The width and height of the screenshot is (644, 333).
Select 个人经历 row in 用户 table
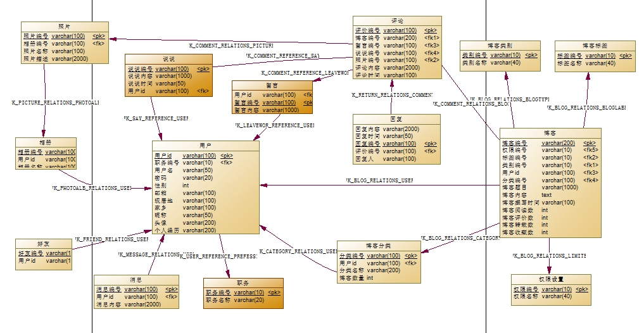[x=186, y=230]
